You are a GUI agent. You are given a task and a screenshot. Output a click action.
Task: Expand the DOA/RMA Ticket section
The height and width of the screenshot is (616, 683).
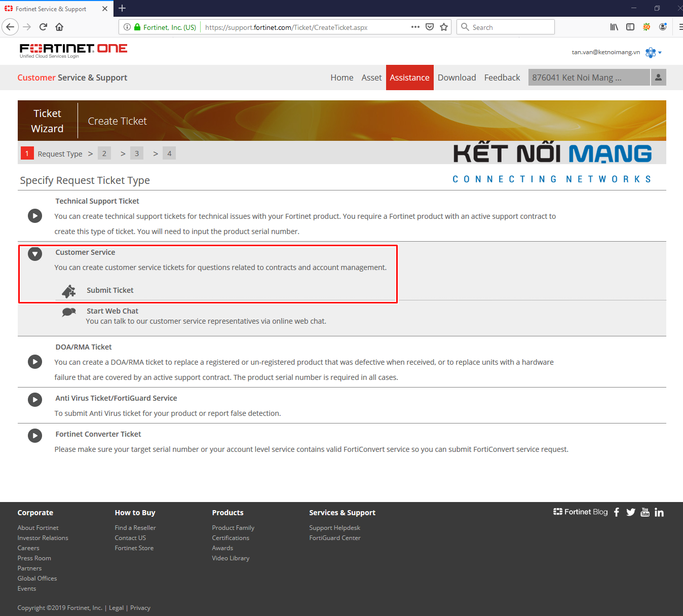tap(35, 362)
